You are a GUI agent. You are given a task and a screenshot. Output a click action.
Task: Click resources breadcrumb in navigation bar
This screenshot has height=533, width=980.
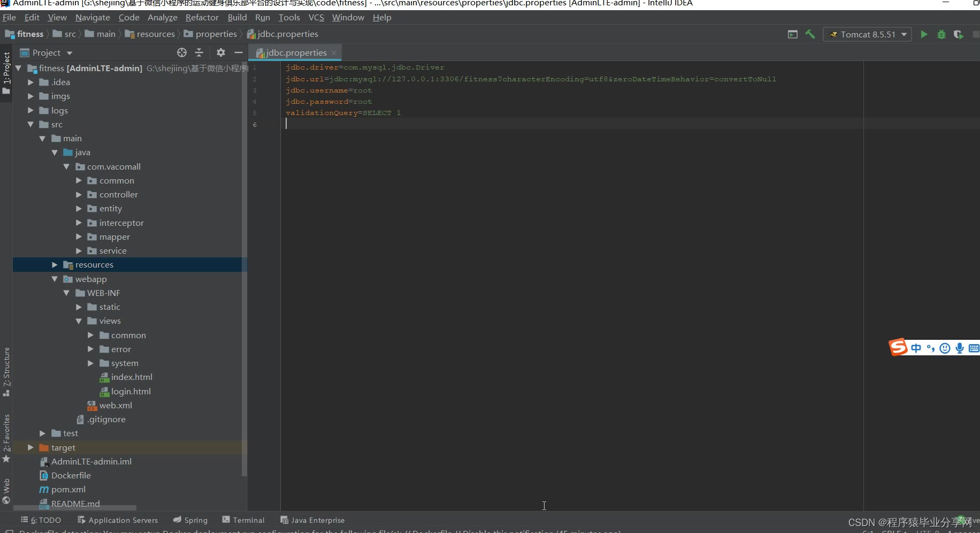pyautogui.click(x=150, y=34)
